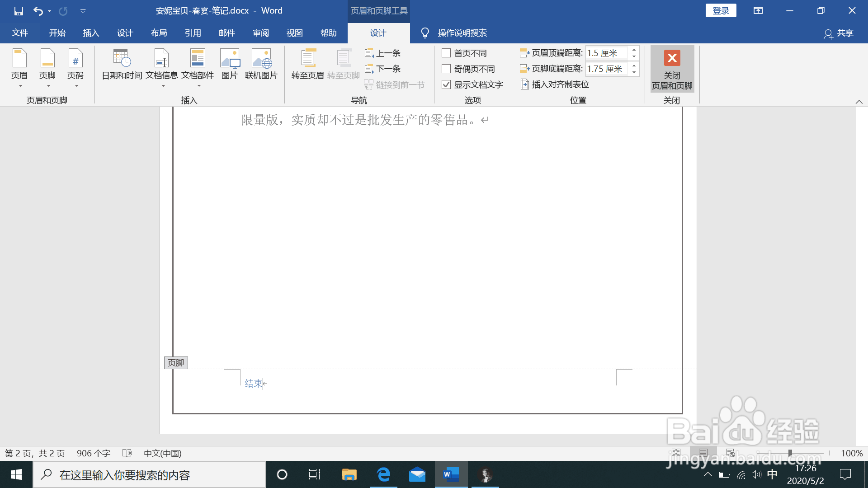Switch to the 插入 ribbon tab
This screenshot has height=488, width=868.
pos(91,33)
